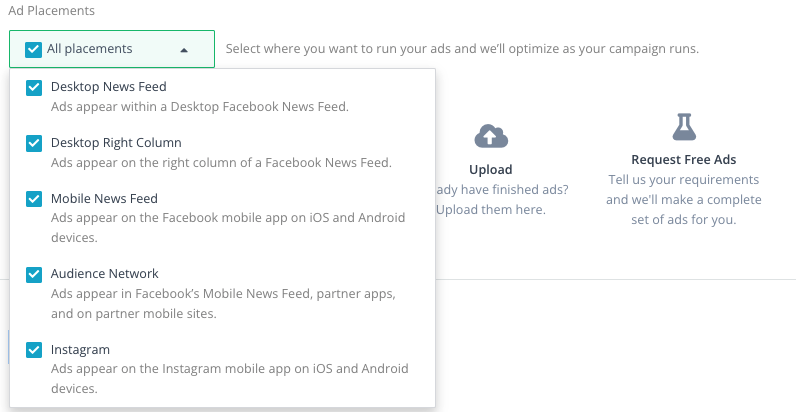Screen dimensions: 796x412
Task: Open the All placements dropdown box
Action: pos(112,49)
